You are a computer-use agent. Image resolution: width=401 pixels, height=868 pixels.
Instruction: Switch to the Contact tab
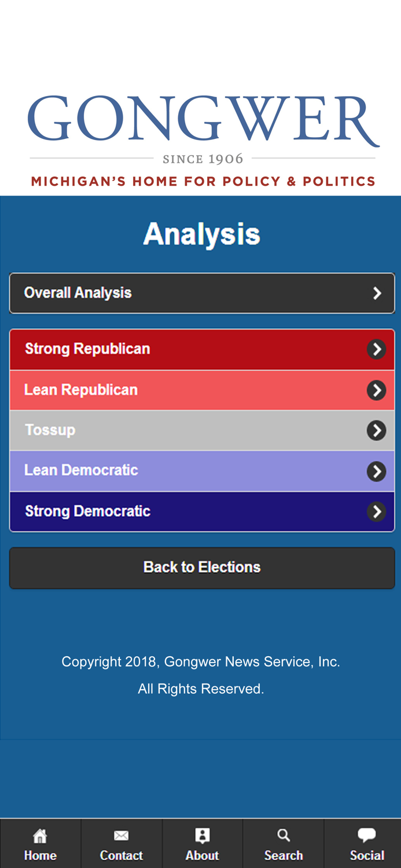[120, 843]
